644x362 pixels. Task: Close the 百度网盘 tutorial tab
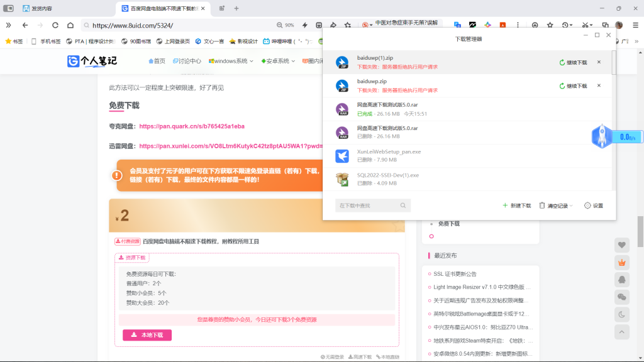click(x=203, y=8)
